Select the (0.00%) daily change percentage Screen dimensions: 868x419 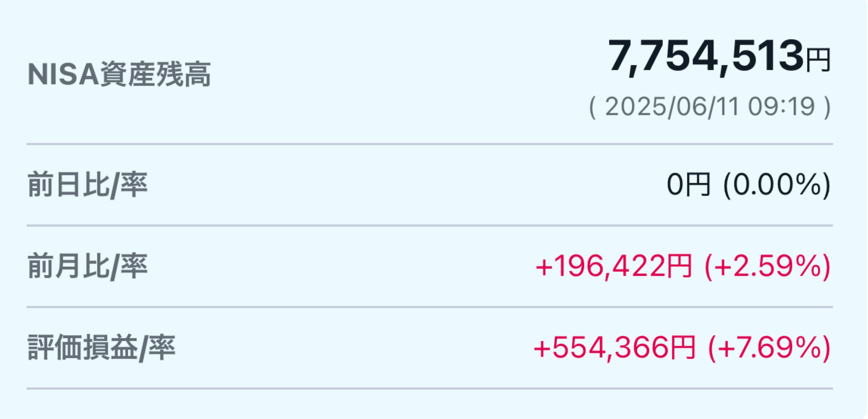(777, 185)
